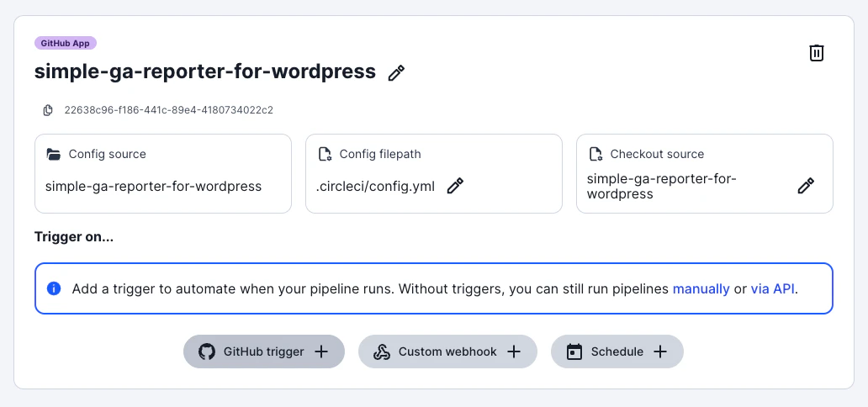This screenshot has width=868, height=407.
Task: Click the 'Checkout source' label
Action: pyautogui.click(x=657, y=154)
